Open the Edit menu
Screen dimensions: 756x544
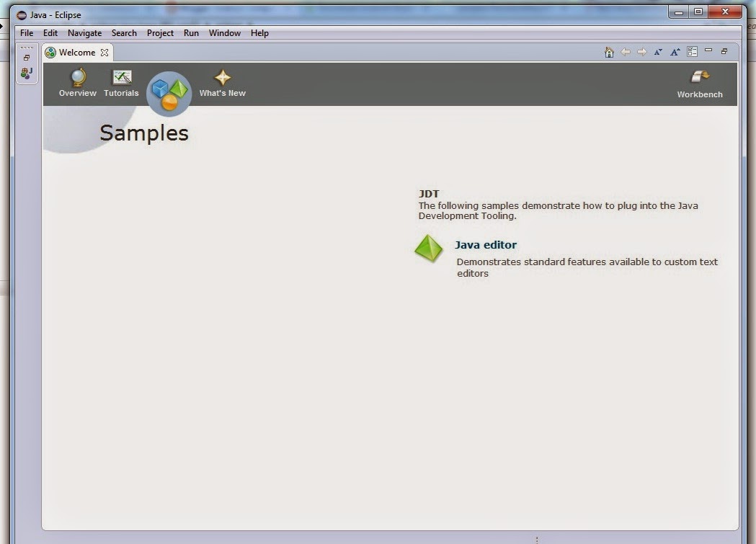[50, 32]
